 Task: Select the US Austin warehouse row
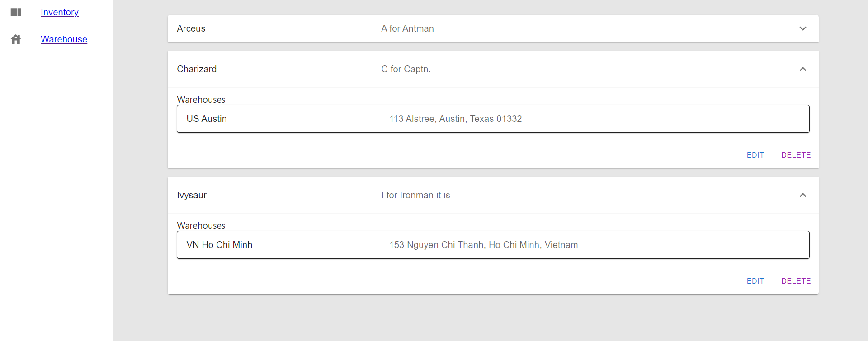pos(493,119)
